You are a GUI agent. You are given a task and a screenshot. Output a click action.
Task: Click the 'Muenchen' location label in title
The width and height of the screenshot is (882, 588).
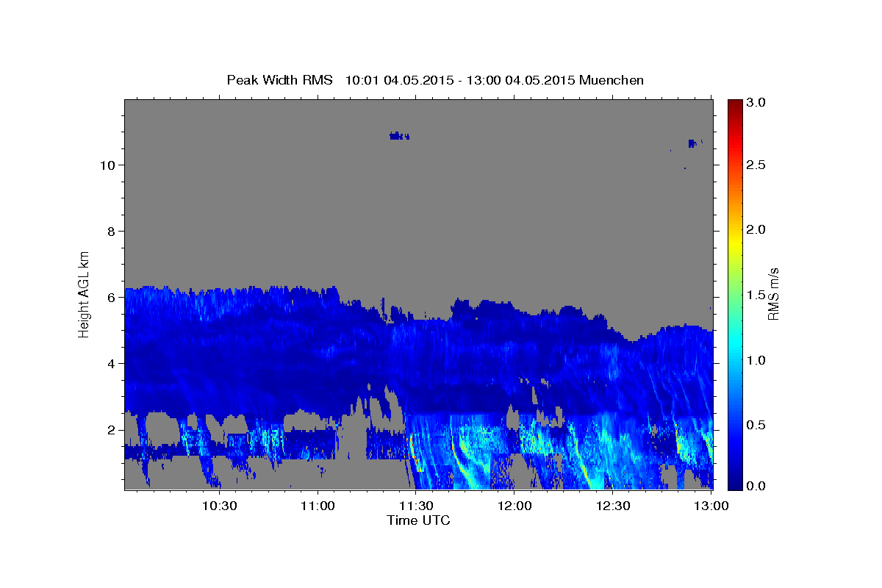coord(612,80)
